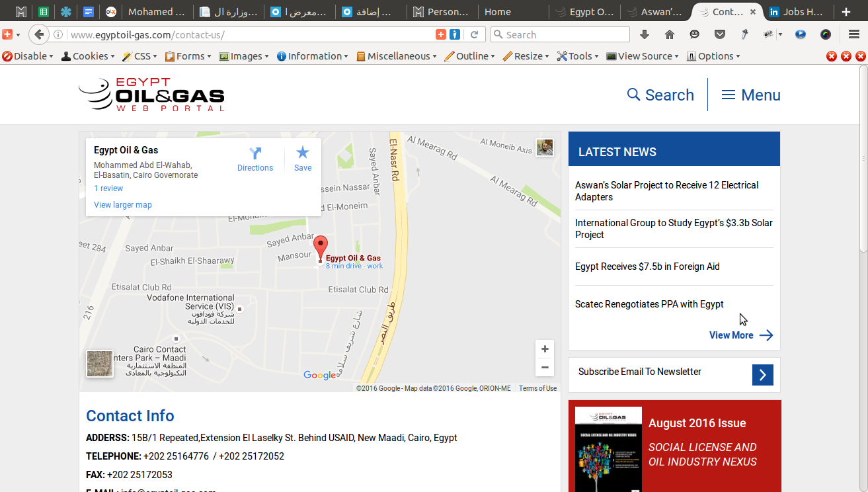This screenshot has width=868, height=492.
Task: Toggle satellite view thumbnail on map
Action: [x=100, y=364]
